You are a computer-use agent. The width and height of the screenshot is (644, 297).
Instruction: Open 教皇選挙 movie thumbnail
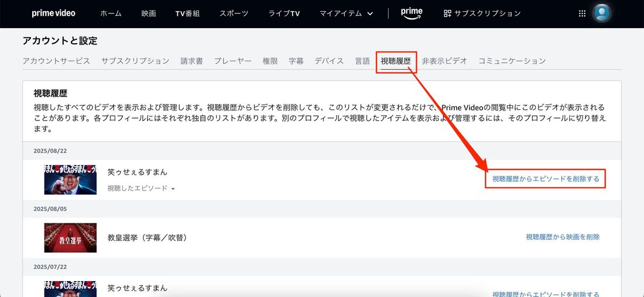point(70,237)
